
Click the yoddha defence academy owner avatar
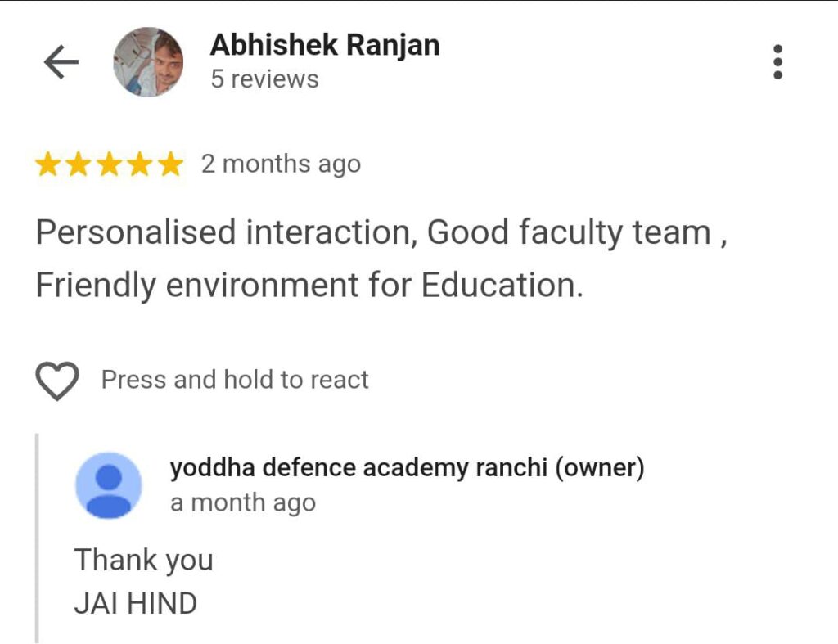tap(108, 485)
